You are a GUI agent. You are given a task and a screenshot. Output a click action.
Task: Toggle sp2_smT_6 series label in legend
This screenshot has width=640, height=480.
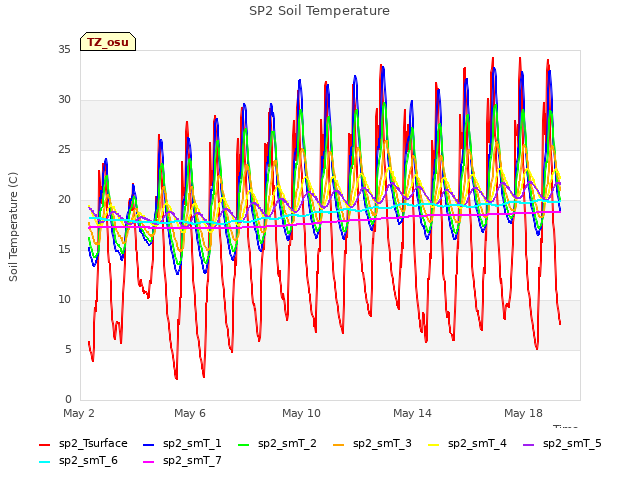88,461
